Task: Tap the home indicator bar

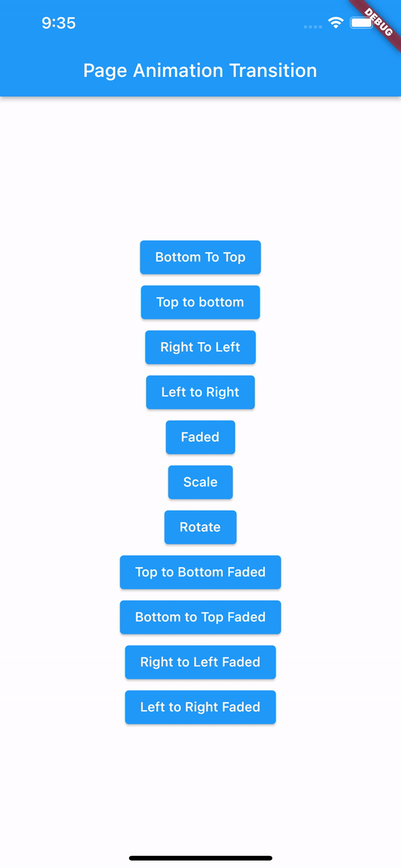Action: 200,858
